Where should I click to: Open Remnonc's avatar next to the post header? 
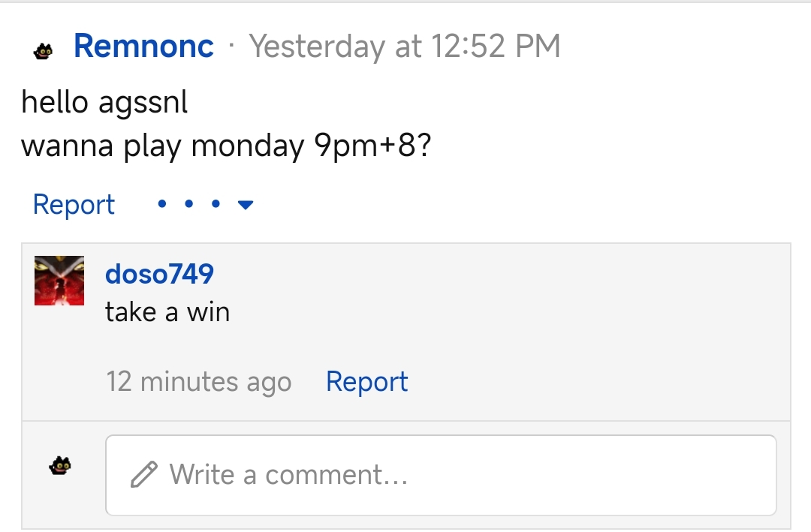[x=43, y=51]
